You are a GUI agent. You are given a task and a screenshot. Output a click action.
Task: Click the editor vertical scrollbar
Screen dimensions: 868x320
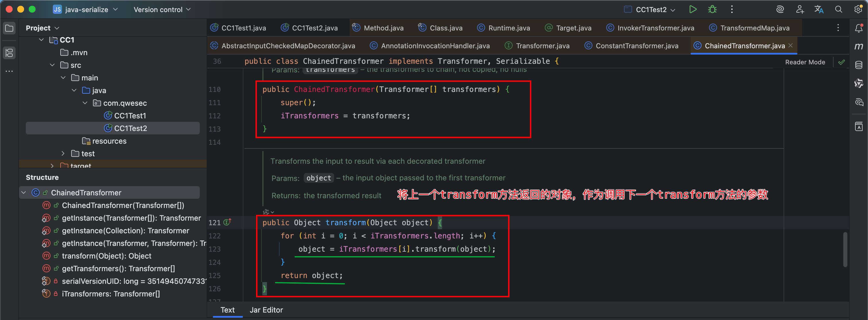tap(845, 249)
